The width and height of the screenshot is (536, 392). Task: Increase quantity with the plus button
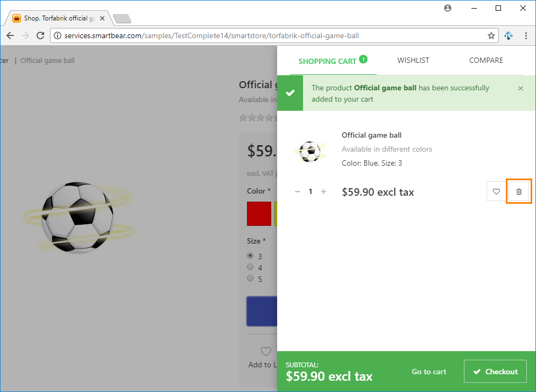click(323, 191)
